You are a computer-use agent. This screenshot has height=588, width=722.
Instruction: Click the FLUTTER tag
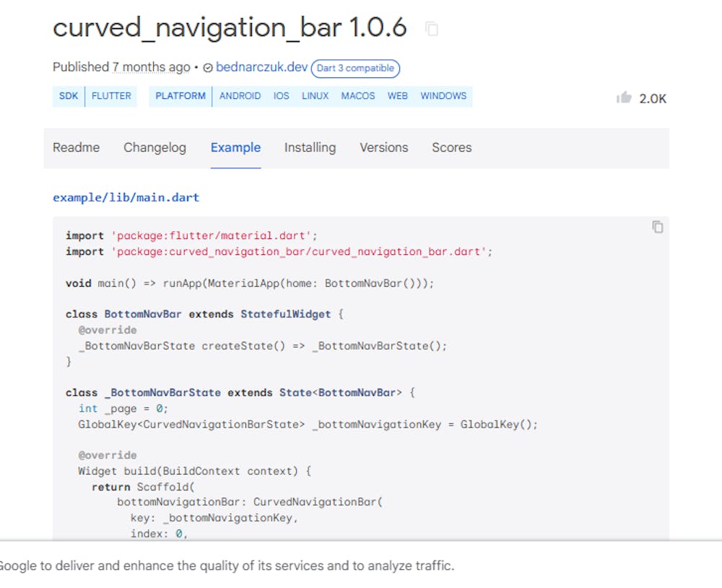point(111,96)
